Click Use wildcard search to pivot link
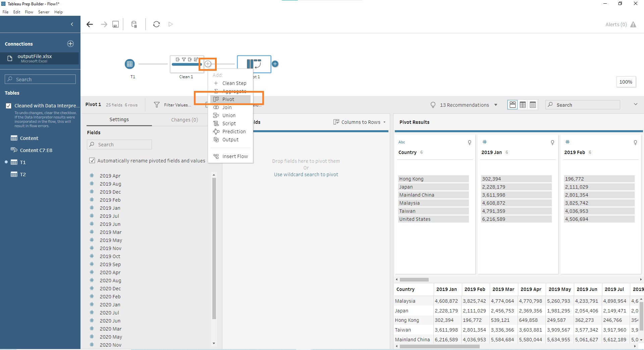The width and height of the screenshot is (644, 350). (306, 174)
